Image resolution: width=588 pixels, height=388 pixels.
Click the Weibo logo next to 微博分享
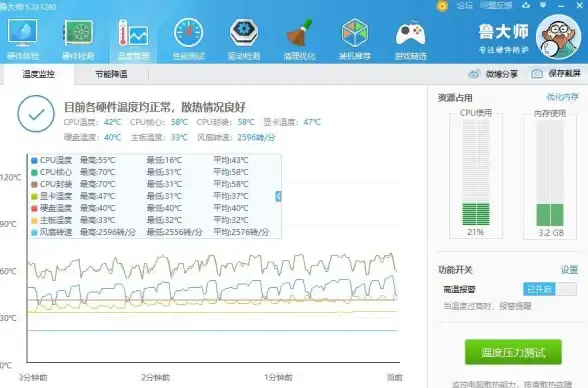click(474, 74)
